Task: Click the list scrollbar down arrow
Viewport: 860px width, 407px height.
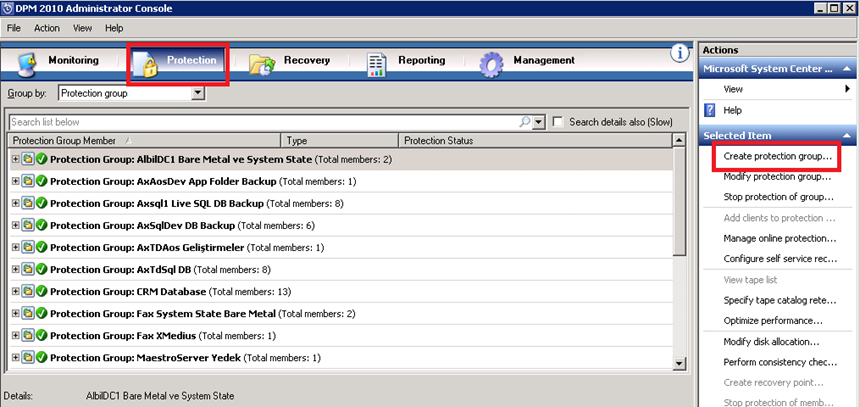Action: point(679,363)
